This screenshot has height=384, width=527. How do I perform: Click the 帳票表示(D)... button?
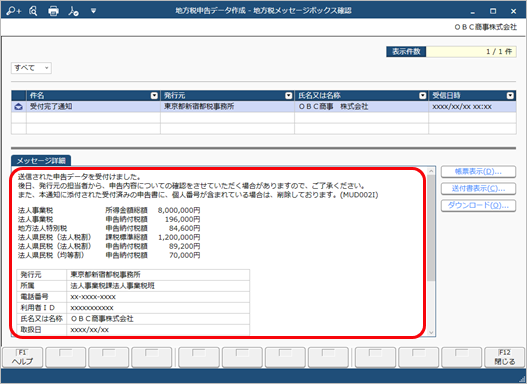(x=478, y=171)
